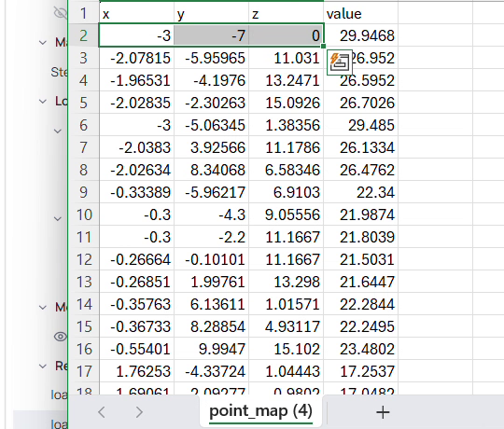Select cell containing -0.33389
The width and height of the screenshot is (504, 429).
(x=136, y=192)
